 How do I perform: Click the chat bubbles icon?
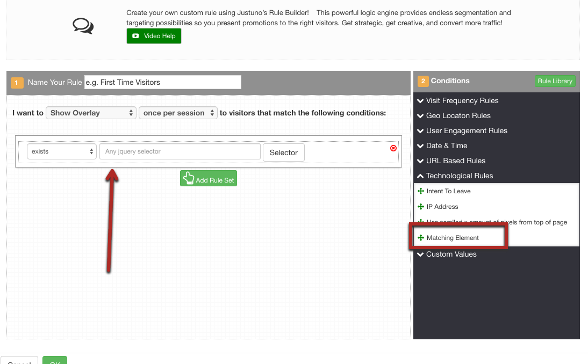click(x=83, y=25)
